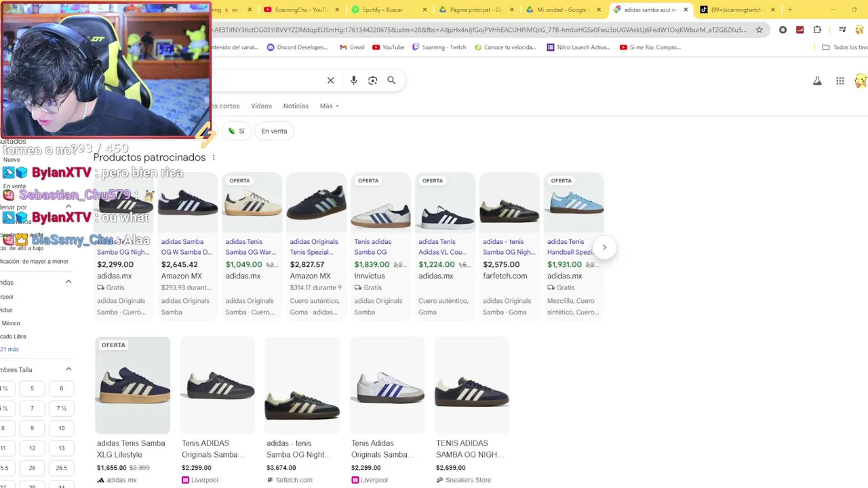Select shoe size 10 filter
868x488 pixels.
[x=61, y=428]
